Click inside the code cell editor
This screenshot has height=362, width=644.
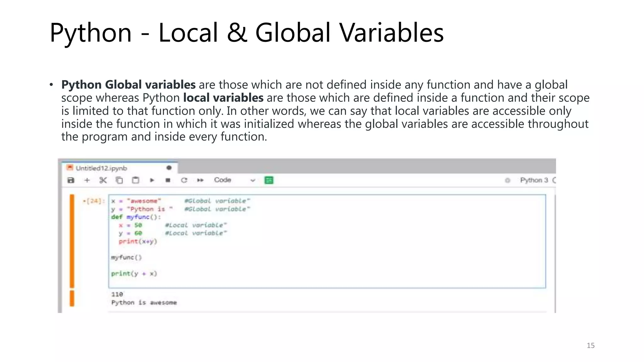pyautogui.click(x=327, y=241)
